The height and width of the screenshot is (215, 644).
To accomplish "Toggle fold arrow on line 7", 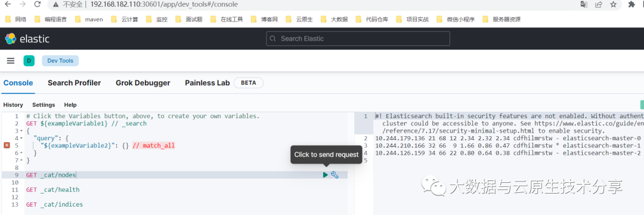I will tap(20, 160).
